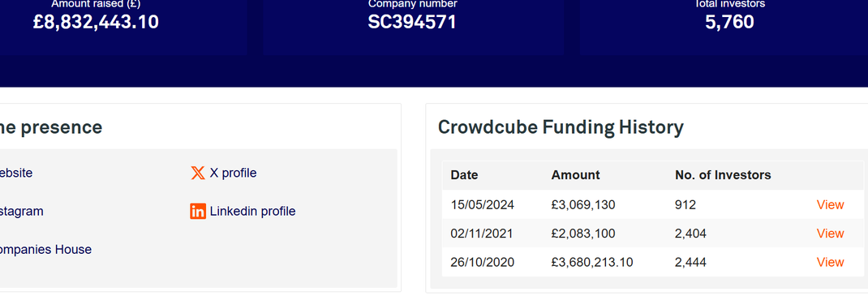Click the £8,832,443.10 amount raised figure
This screenshot has width=868, height=300.
(96, 22)
